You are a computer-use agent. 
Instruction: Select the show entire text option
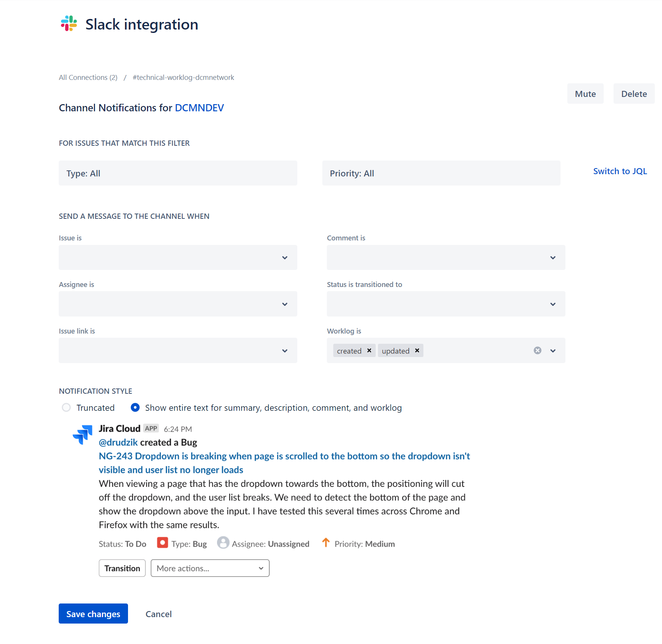[135, 408]
